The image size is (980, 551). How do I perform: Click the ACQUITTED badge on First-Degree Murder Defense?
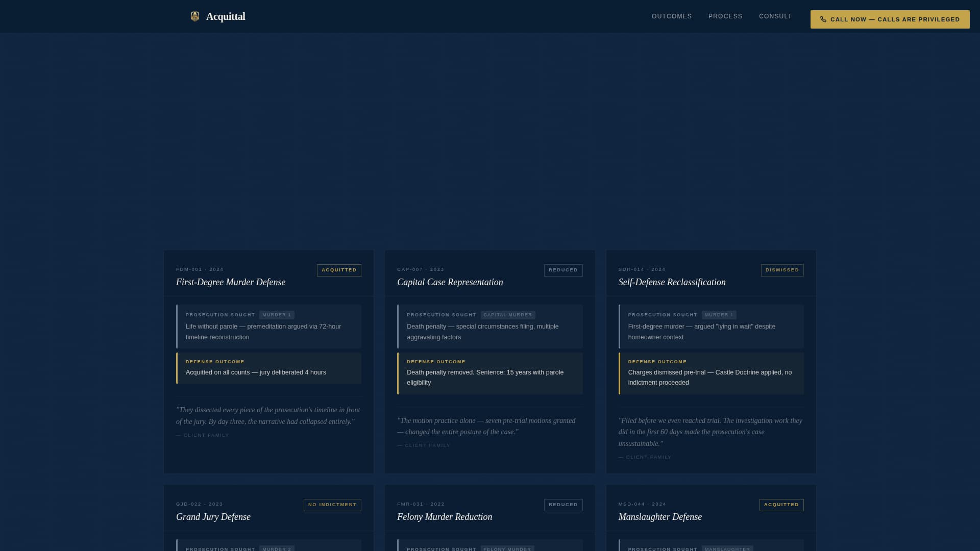[338, 270]
